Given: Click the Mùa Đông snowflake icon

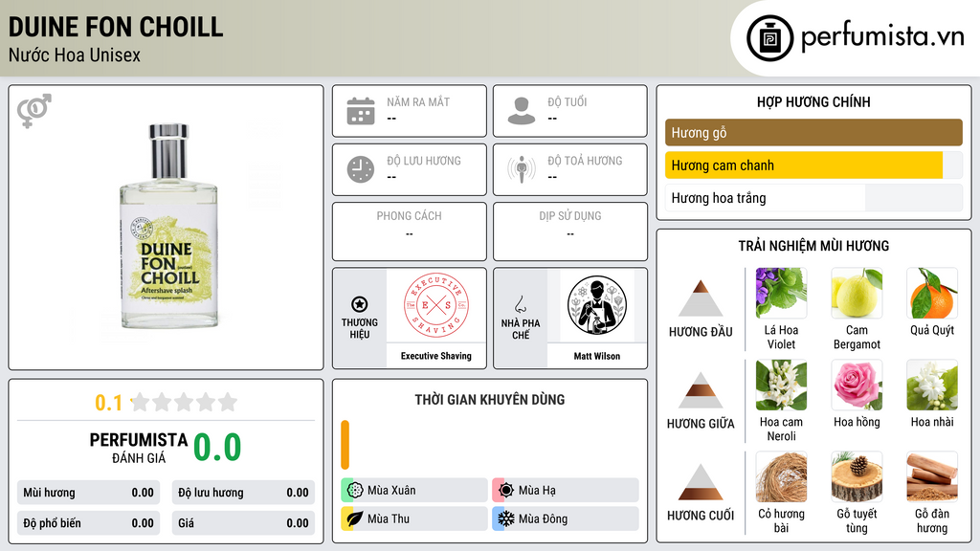Looking at the screenshot, I should 506,518.
